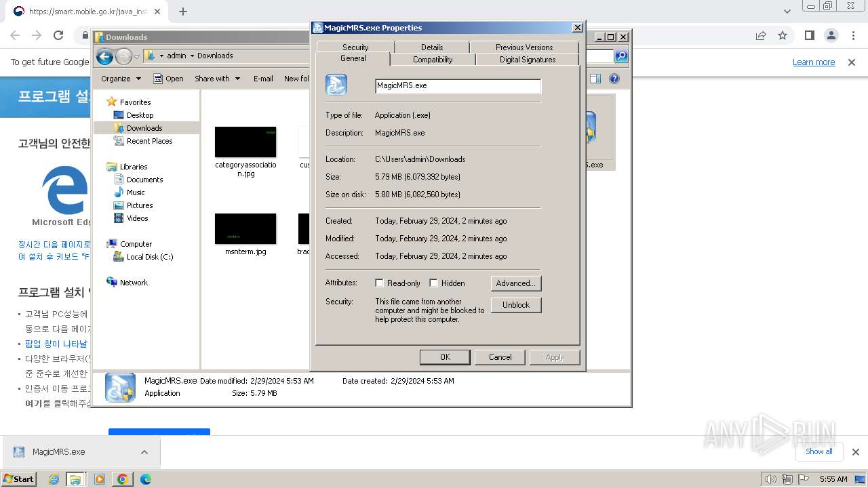Toggle Chrome side panel icon
This screenshot has height=488, width=868.
[x=809, y=35]
